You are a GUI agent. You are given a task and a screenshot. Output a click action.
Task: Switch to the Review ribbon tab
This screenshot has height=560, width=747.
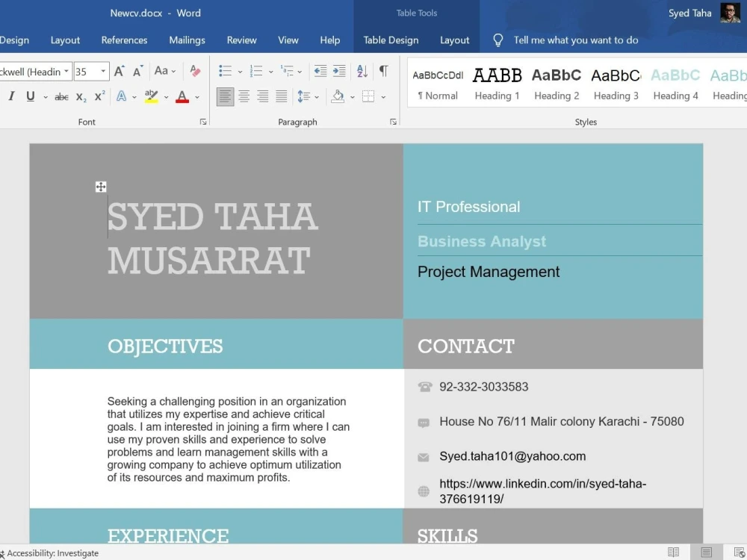click(x=241, y=40)
